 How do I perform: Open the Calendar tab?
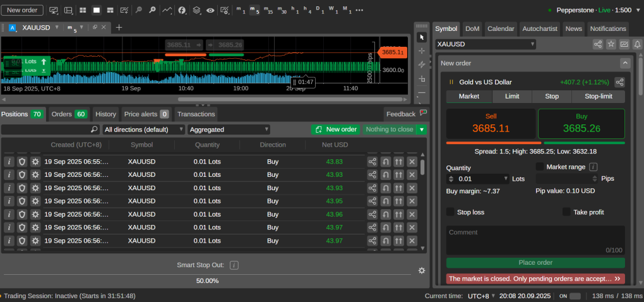(501, 28)
